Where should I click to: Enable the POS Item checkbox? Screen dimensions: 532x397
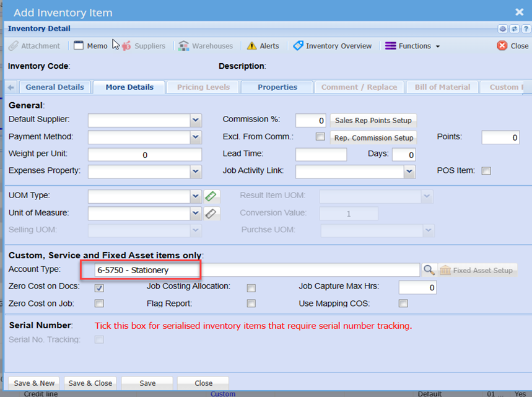point(486,171)
